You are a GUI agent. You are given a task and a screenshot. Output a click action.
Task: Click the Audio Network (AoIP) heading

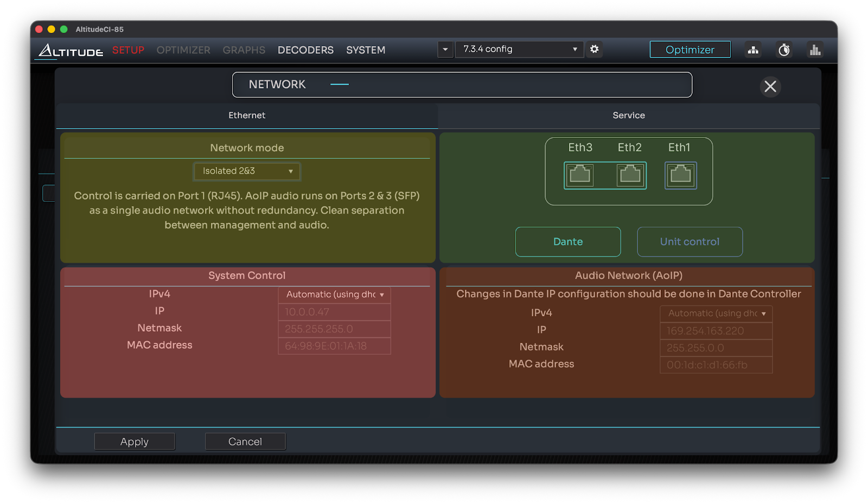(629, 276)
